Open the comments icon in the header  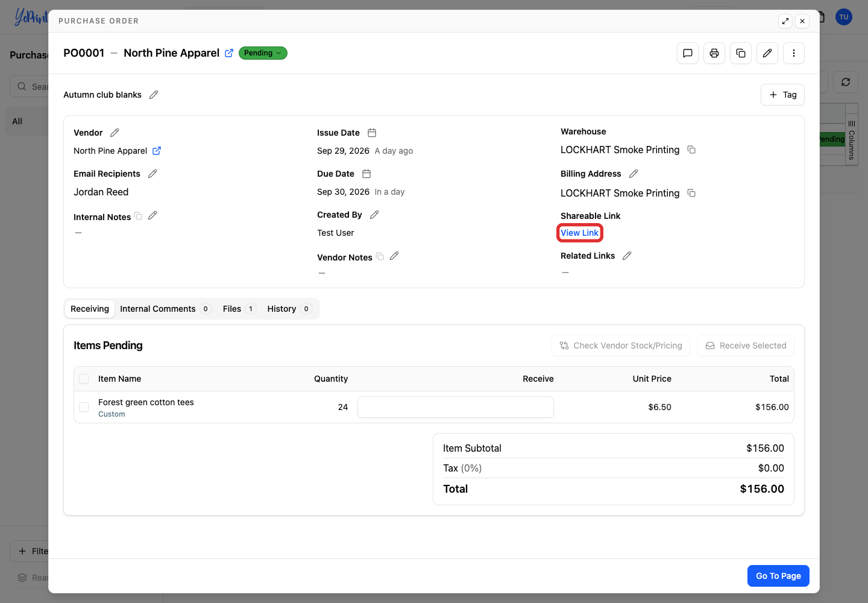688,53
